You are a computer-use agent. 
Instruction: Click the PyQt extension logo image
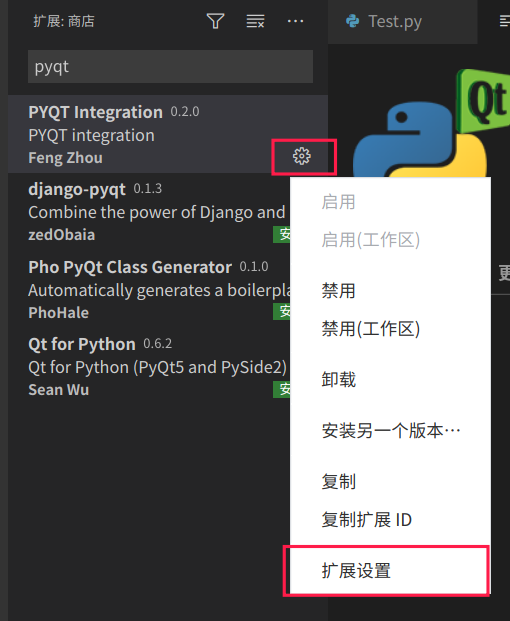point(431,123)
